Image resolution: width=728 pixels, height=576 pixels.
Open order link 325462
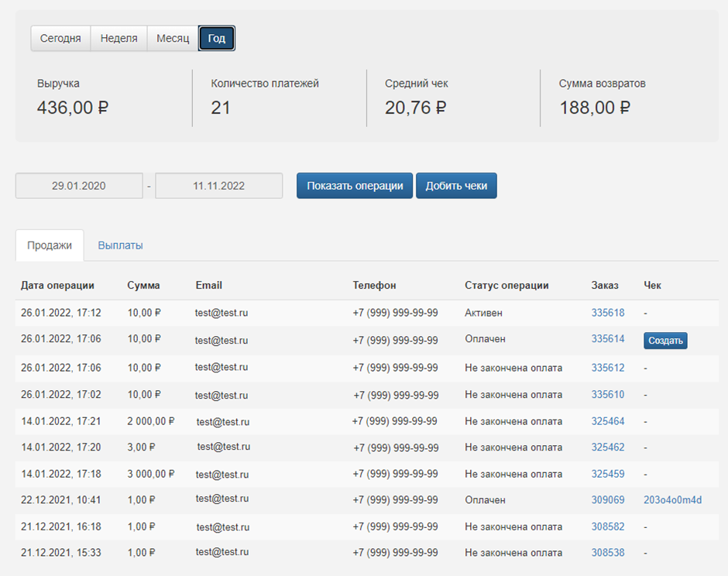(608, 447)
